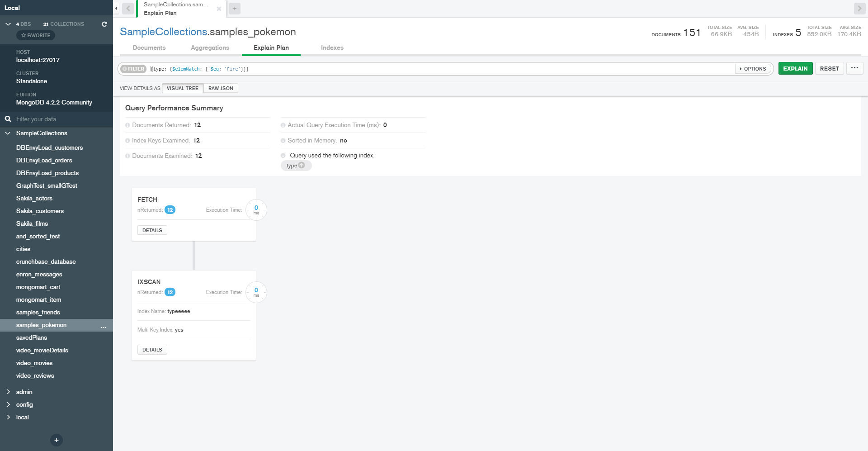Show info for Index Keys Examined

click(x=127, y=141)
